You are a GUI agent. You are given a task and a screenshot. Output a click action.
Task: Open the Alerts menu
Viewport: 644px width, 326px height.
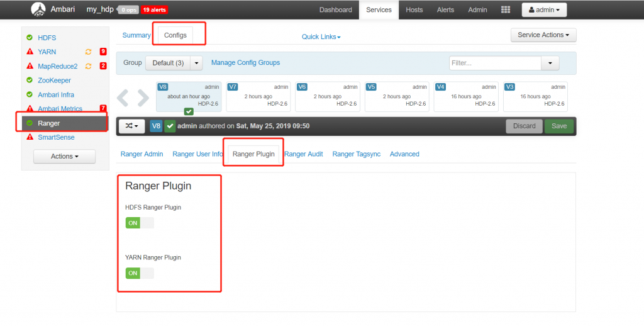click(445, 10)
